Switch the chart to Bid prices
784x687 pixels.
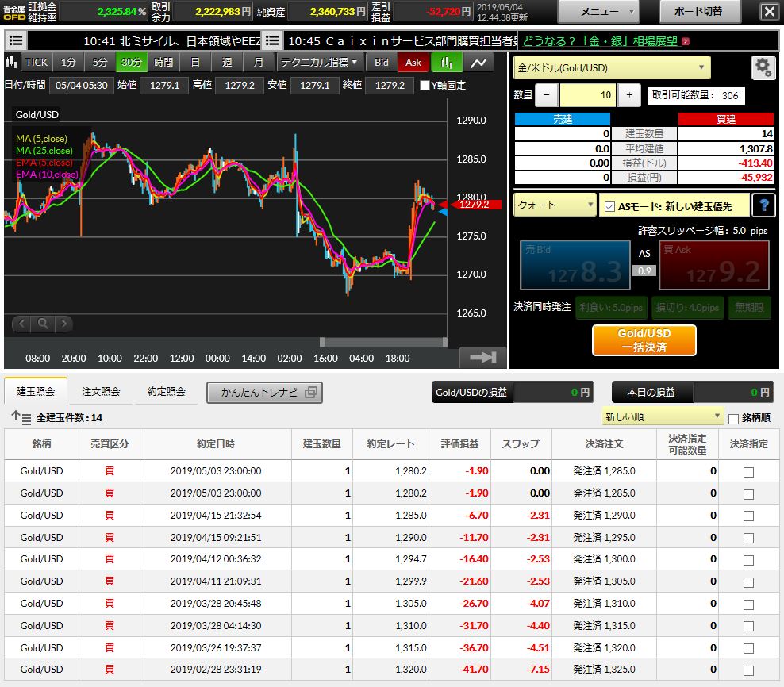pyautogui.click(x=382, y=63)
